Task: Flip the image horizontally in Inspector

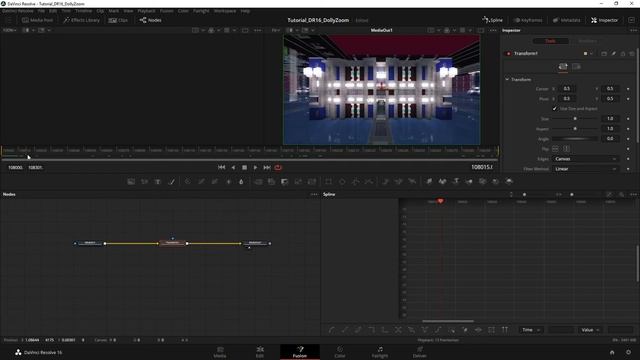Action: 555,149
